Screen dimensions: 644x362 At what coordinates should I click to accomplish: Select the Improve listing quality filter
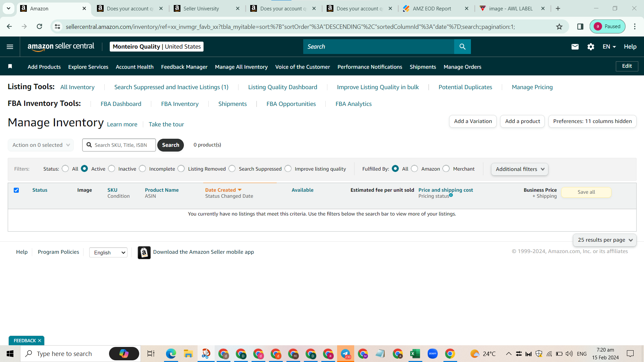click(288, 169)
